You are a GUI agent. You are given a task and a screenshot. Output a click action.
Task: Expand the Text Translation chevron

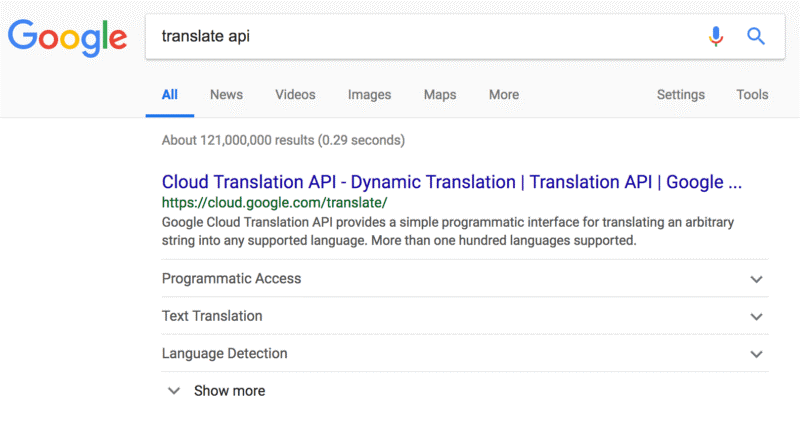(756, 316)
